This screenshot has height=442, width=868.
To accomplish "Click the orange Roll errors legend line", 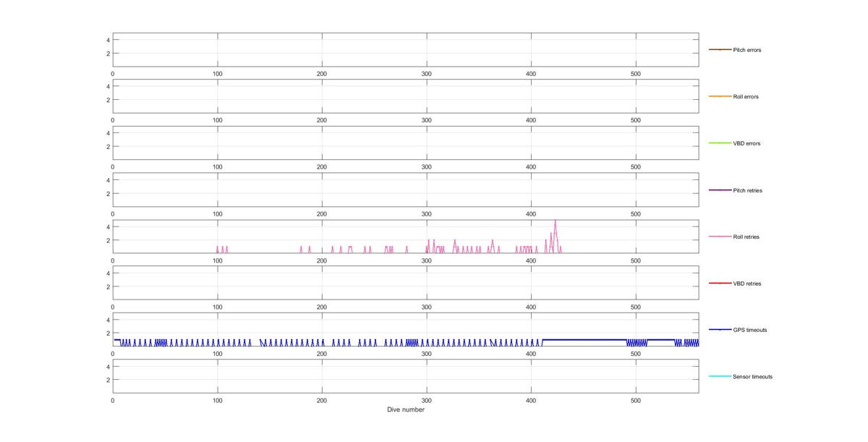I will pos(720,96).
